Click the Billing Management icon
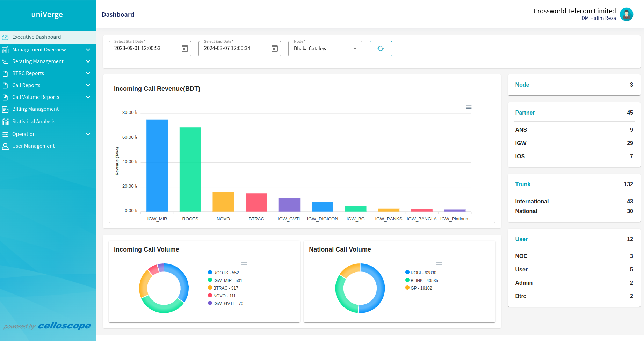644x341 pixels. coord(5,109)
